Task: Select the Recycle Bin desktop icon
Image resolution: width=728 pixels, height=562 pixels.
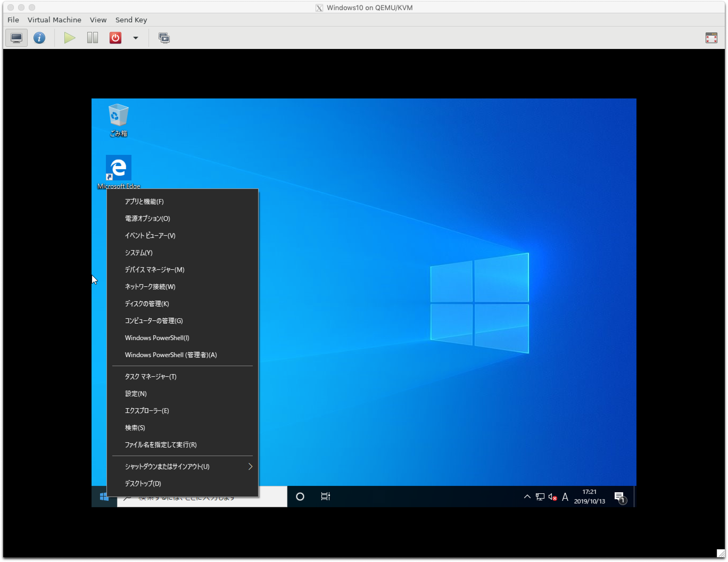Action: point(118,120)
